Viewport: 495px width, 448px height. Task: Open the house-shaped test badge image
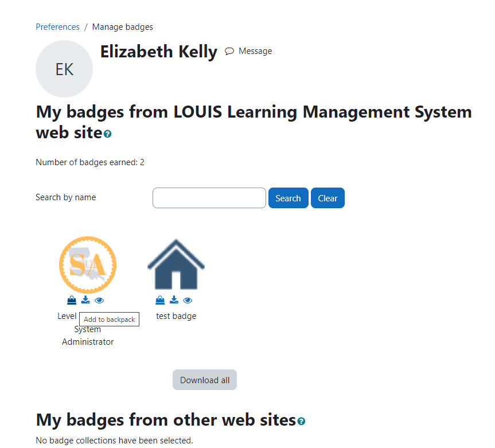[176, 264]
